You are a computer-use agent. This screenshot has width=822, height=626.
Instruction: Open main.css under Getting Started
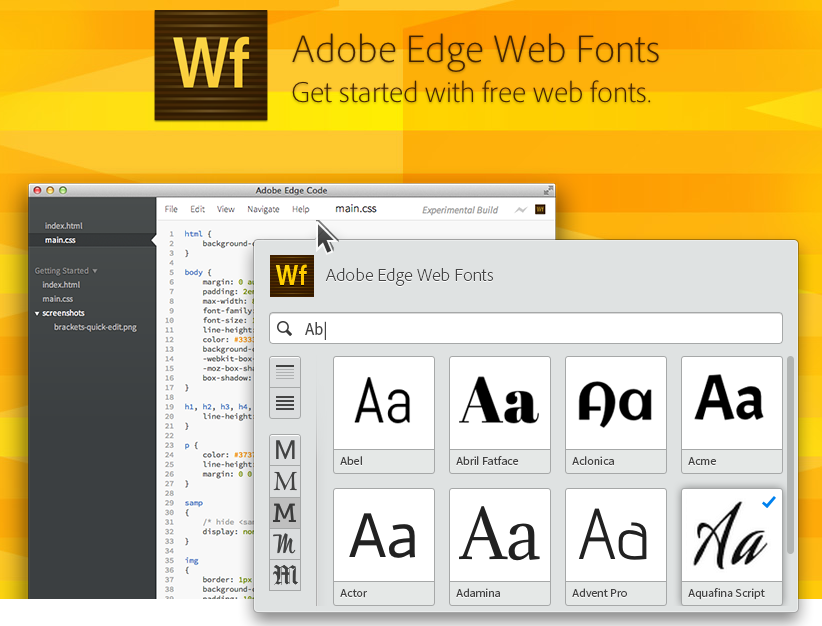58,299
